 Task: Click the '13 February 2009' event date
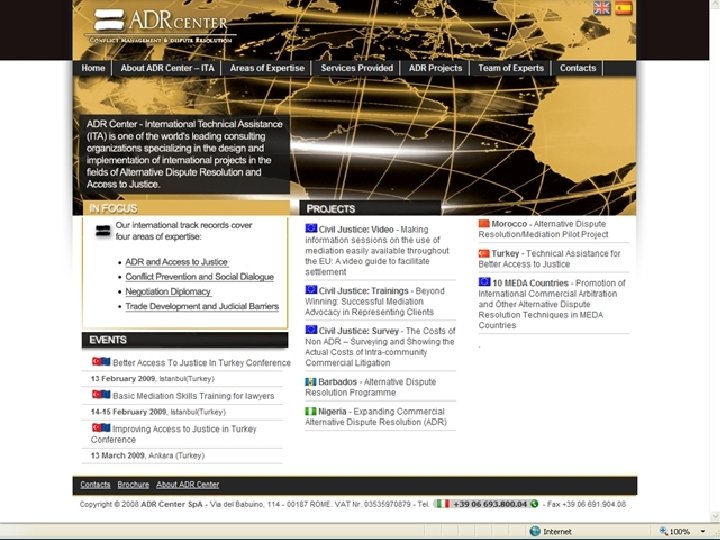(x=123, y=378)
